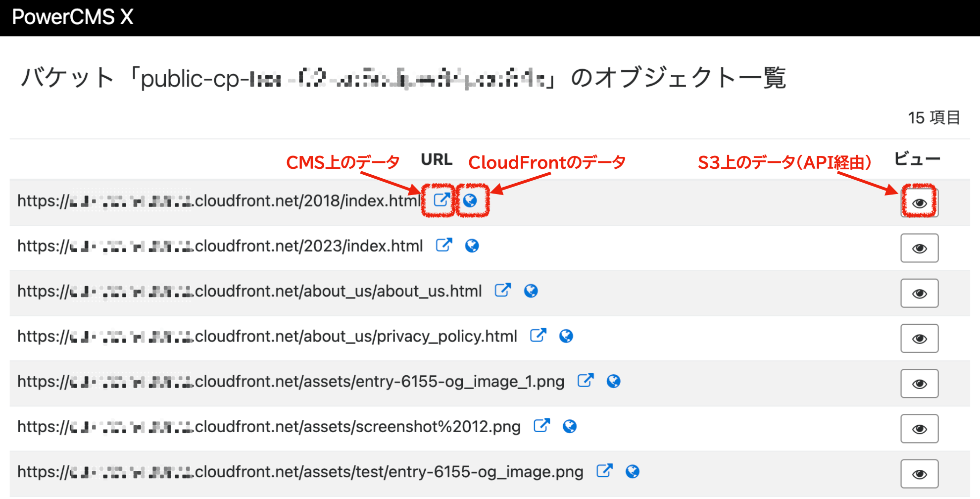Image resolution: width=980 pixels, height=499 pixels.
Task: Show S3 data for 2023/index.html
Action: pos(919,248)
